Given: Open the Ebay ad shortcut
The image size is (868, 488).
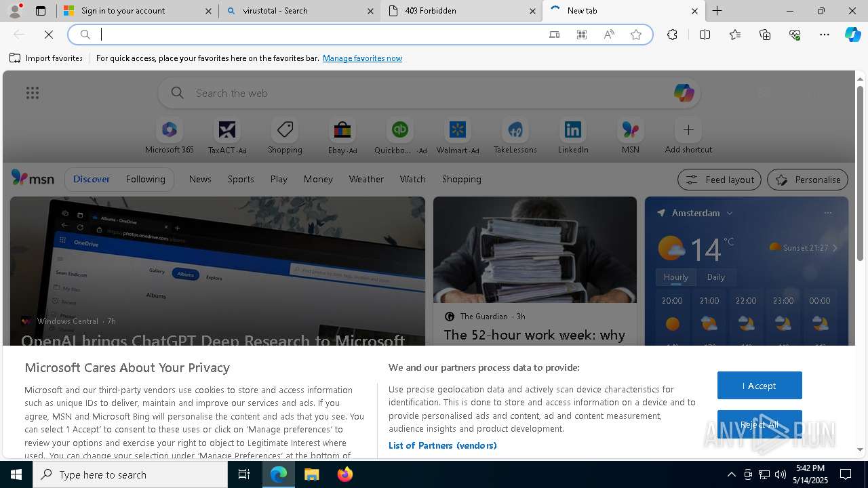Looking at the screenshot, I should pos(342,136).
